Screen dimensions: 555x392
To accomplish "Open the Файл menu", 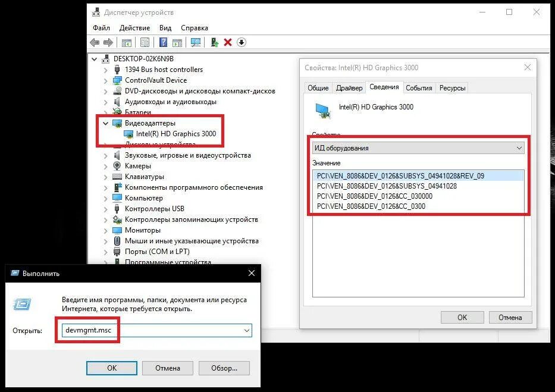I will [101, 28].
